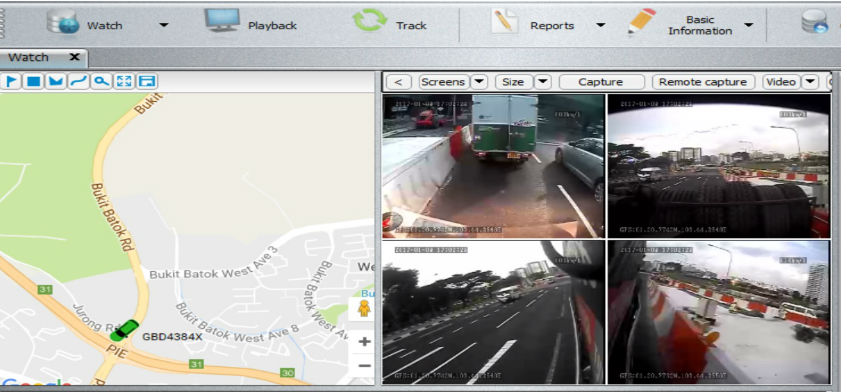Open the Reports menu
This screenshot has height=392, width=847.
[x=552, y=25]
